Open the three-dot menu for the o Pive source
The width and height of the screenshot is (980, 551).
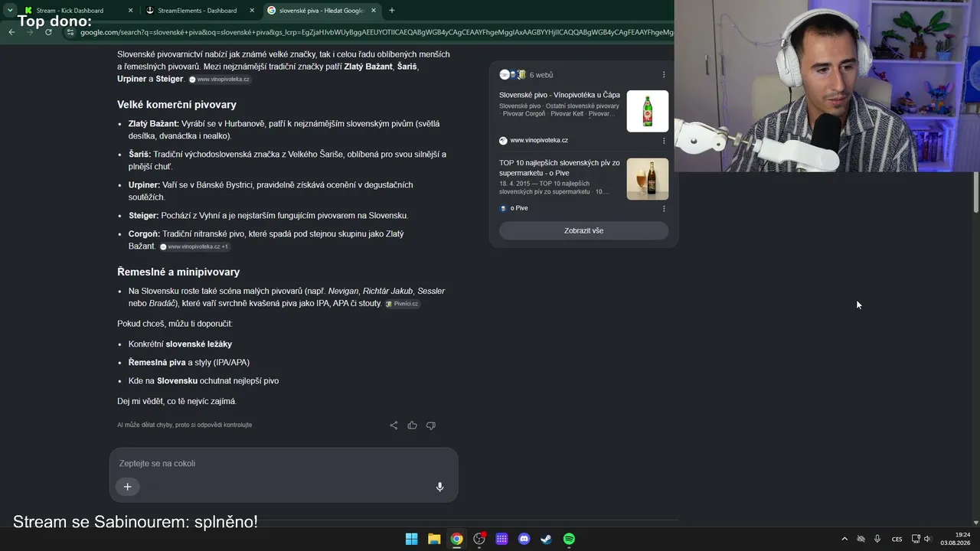[x=664, y=208]
